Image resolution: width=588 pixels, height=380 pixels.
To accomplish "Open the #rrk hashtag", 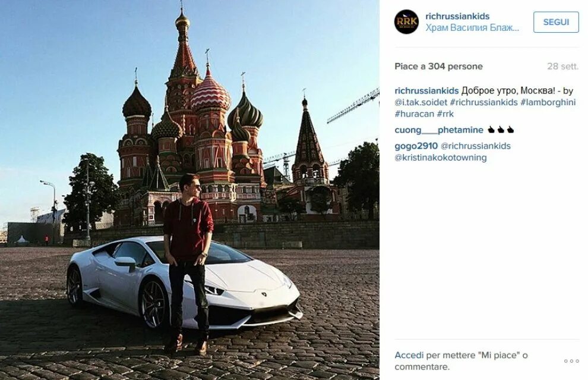I will [445, 114].
